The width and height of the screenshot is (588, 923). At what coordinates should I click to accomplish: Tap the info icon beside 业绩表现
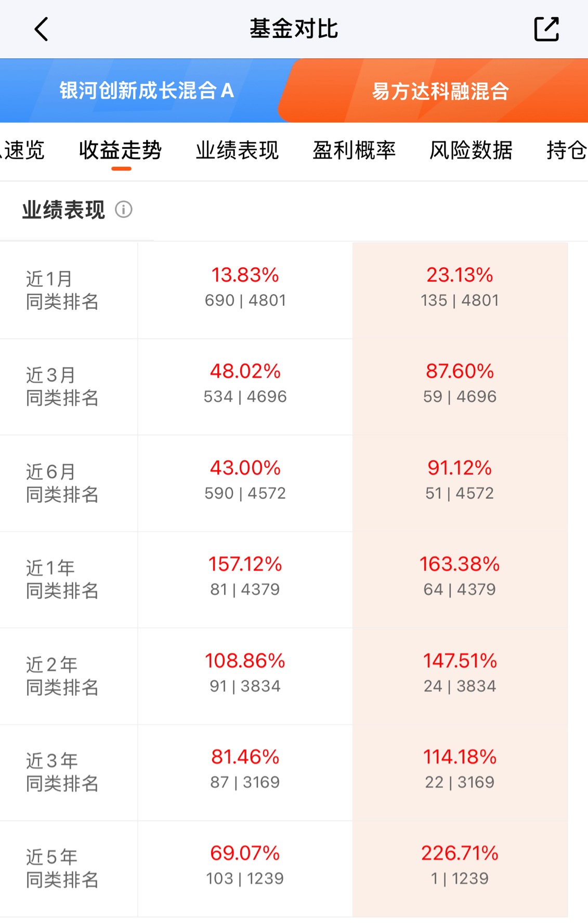coord(124,210)
